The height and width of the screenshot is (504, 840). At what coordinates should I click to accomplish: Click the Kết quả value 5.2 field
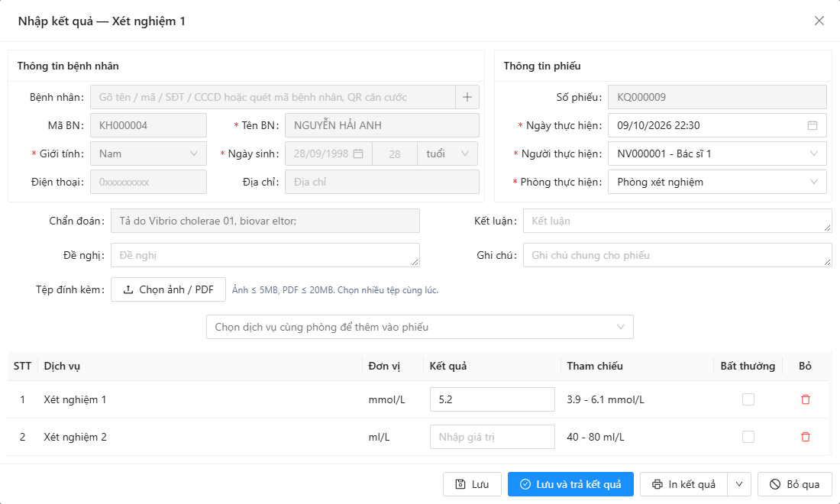(x=493, y=399)
